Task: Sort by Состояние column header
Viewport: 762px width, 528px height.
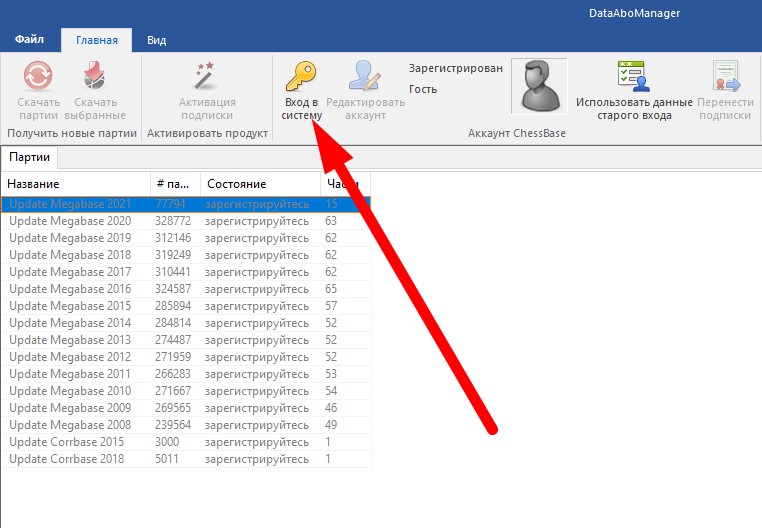Action: pos(259,184)
